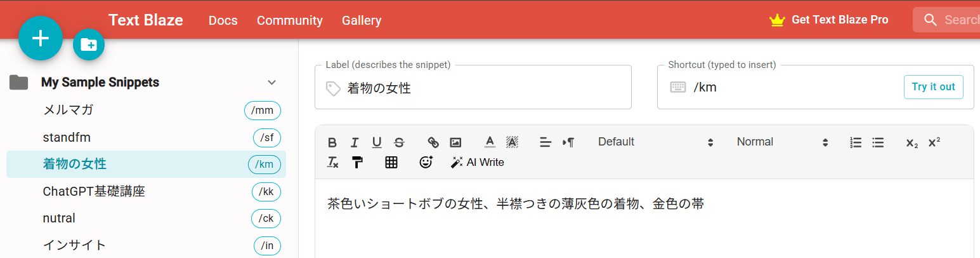980x258 pixels.
Task: Click the new folder button
Action: (89, 44)
